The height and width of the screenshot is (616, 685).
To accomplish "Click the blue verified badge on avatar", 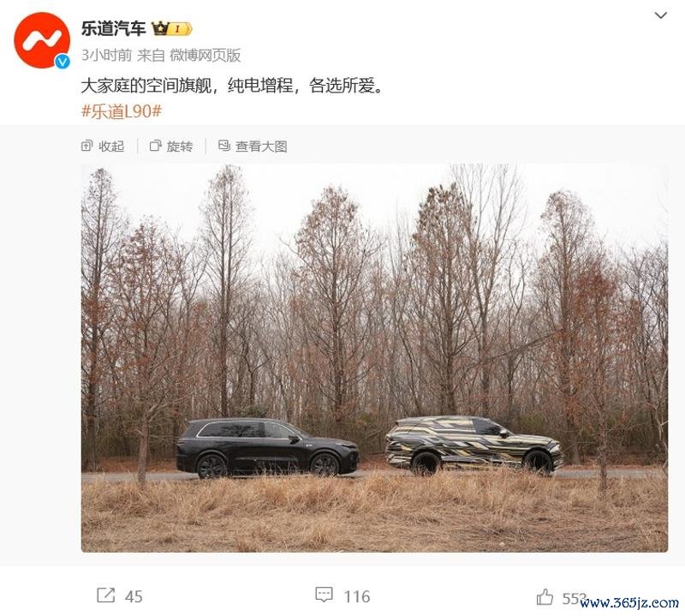I will tap(63, 62).
